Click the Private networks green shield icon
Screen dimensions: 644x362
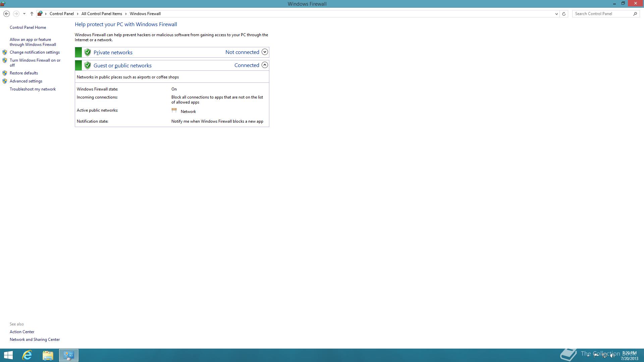click(88, 52)
